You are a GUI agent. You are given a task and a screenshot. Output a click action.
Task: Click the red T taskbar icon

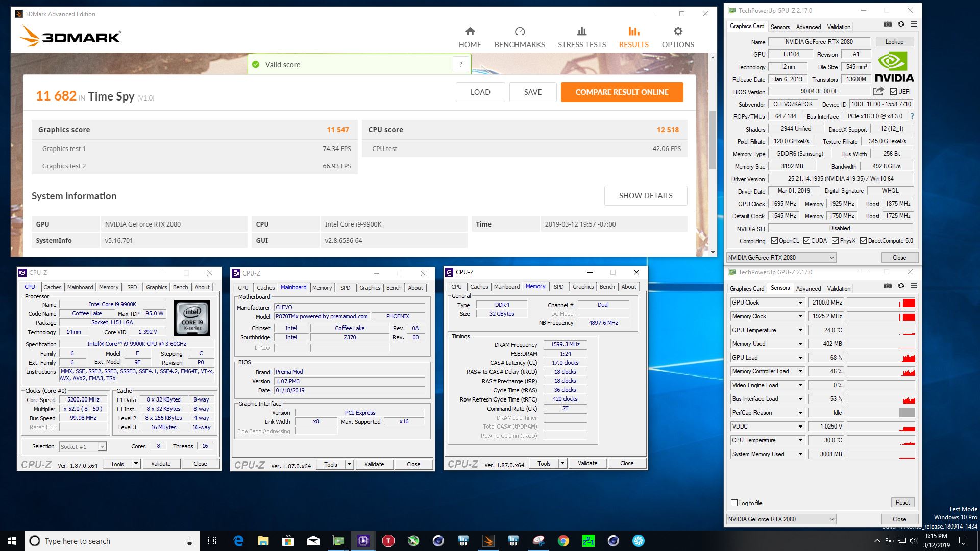388,541
